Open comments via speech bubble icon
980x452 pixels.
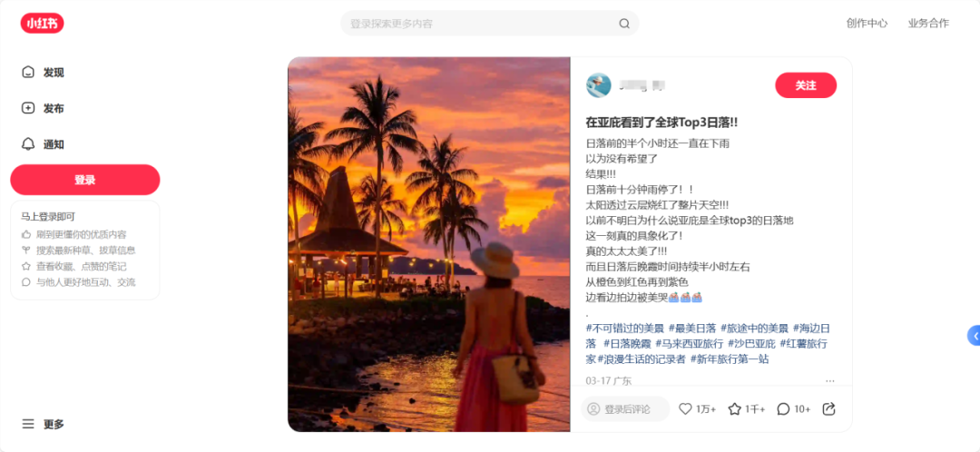783,408
